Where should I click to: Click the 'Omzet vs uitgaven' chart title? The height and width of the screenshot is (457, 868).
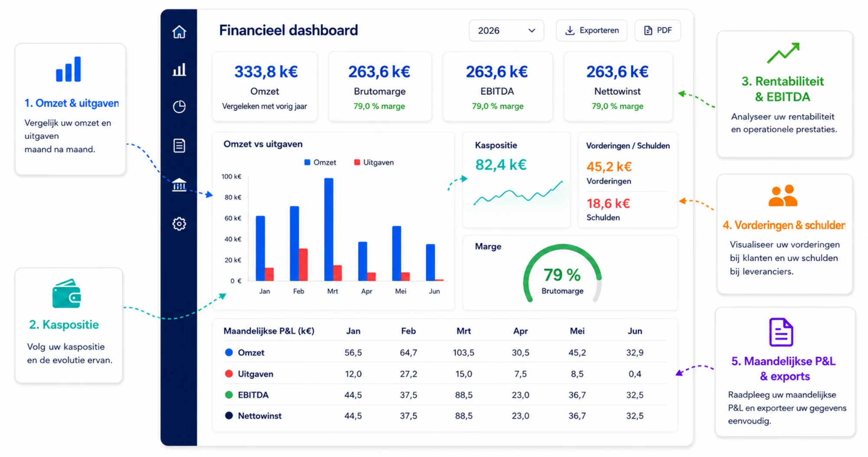coord(263,144)
